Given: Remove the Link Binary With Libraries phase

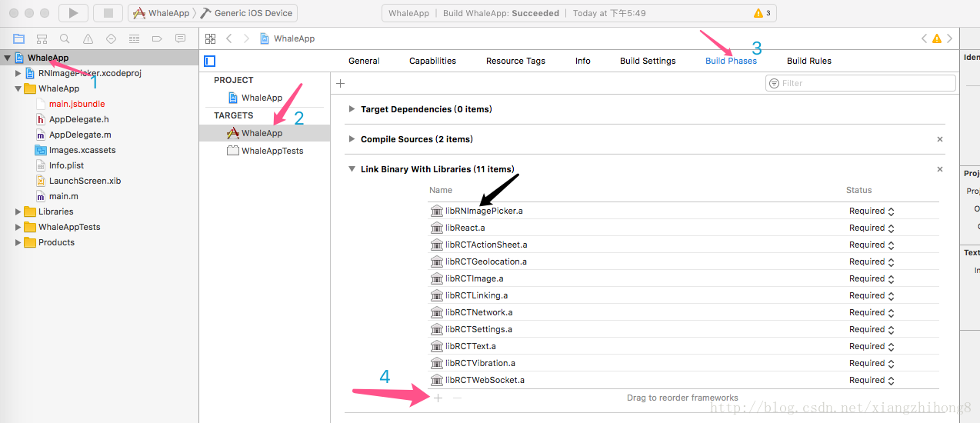Looking at the screenshot, I should point(939,169).
